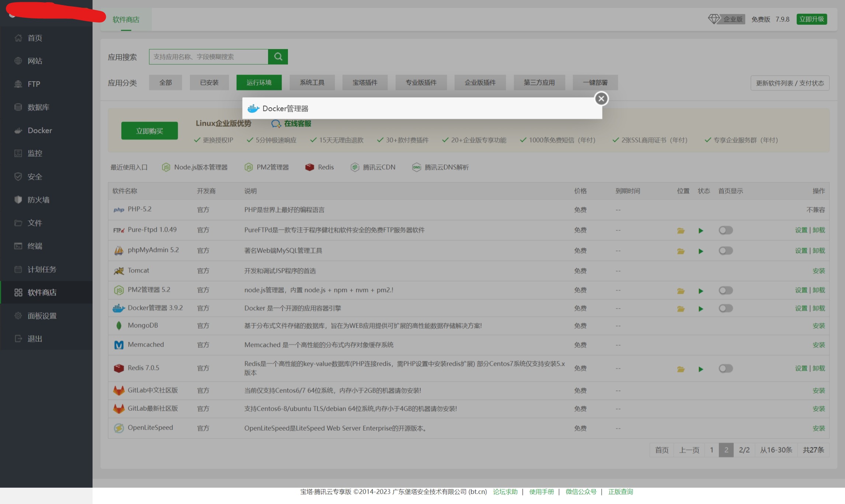
Task: Go to pagination page 1
Action: tap(712, 450)
